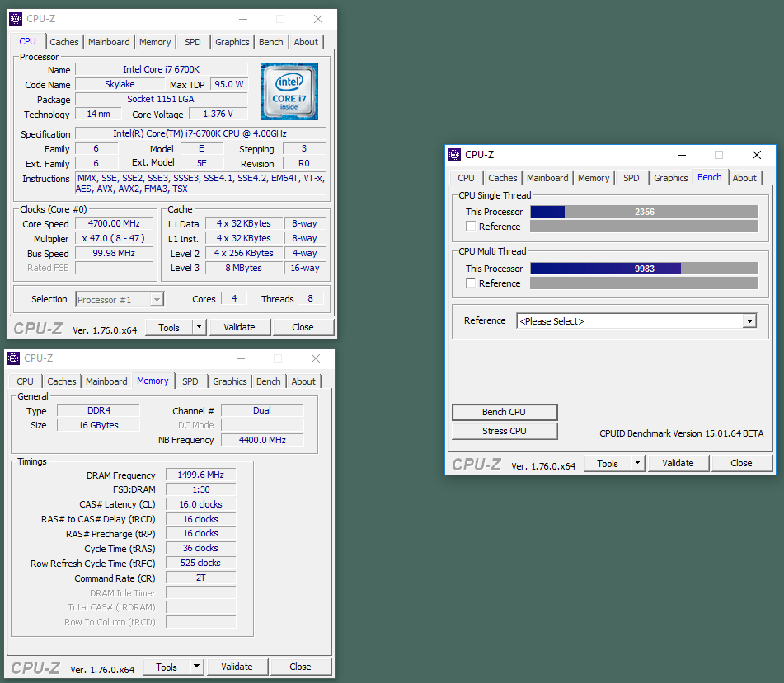Click Code Name value Skylake

pyautogui.click(x=120, y=84)
